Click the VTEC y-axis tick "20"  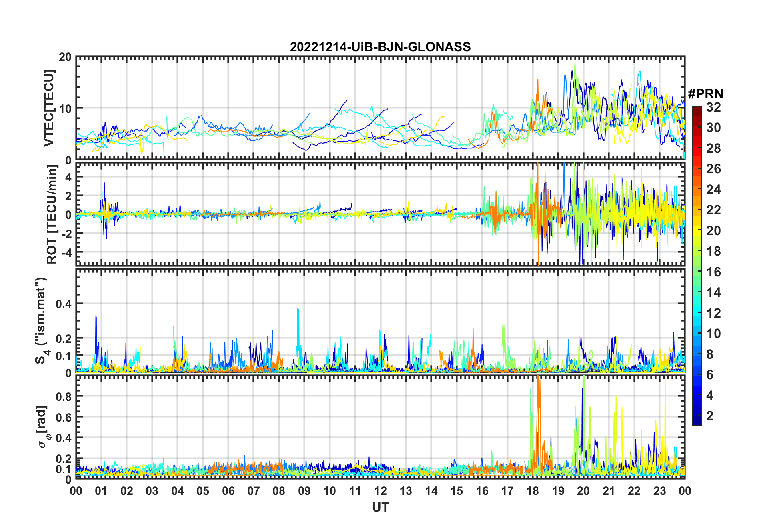tap(65, 57)
